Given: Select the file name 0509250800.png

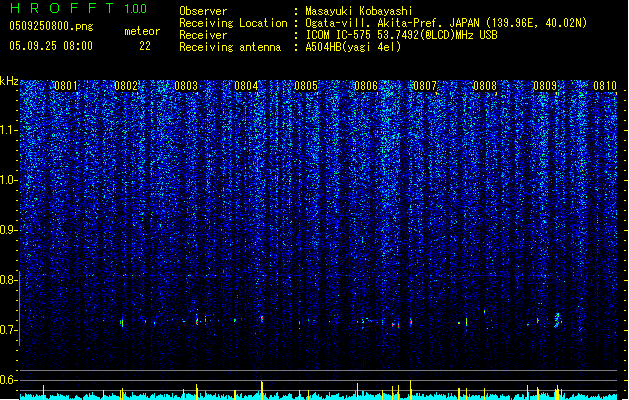Looking at the screenshot, I should tap(51, 26).
